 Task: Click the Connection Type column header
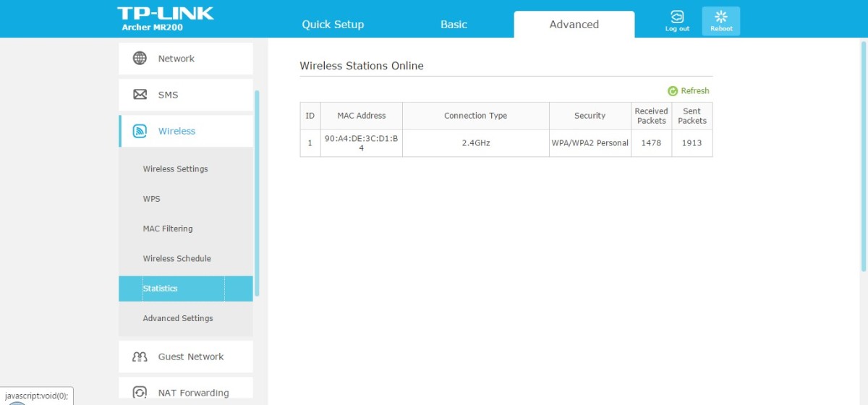(x=476, y=116)
